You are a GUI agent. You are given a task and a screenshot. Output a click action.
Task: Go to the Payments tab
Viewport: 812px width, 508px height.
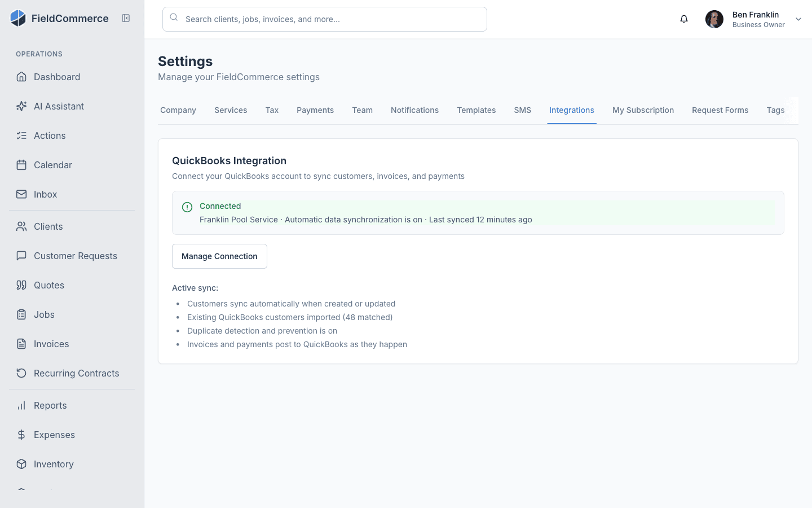tap(315, 110)
